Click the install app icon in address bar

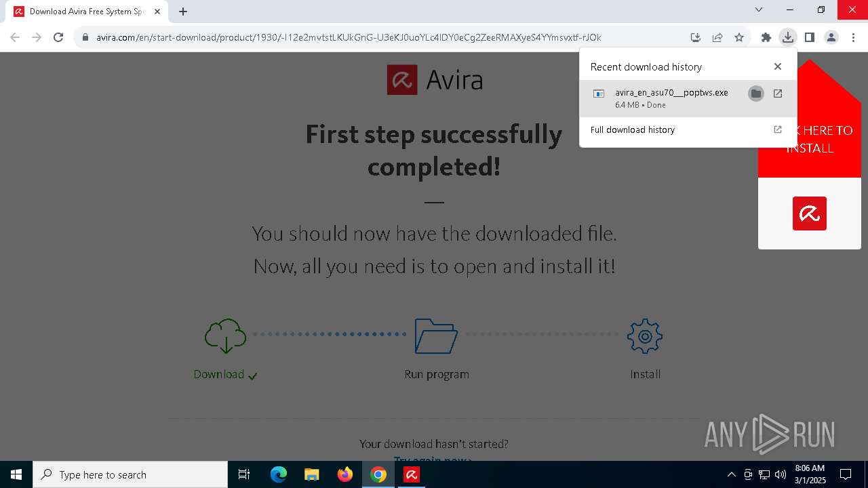pyautogui.click(x=696, y=37)
